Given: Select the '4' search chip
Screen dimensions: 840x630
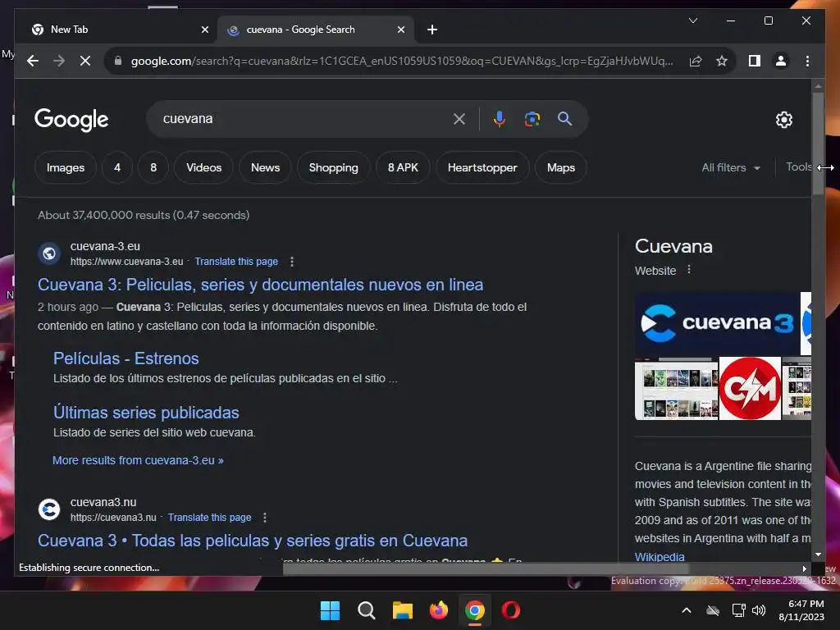Looking at the screenshot, I should point(116,167).
